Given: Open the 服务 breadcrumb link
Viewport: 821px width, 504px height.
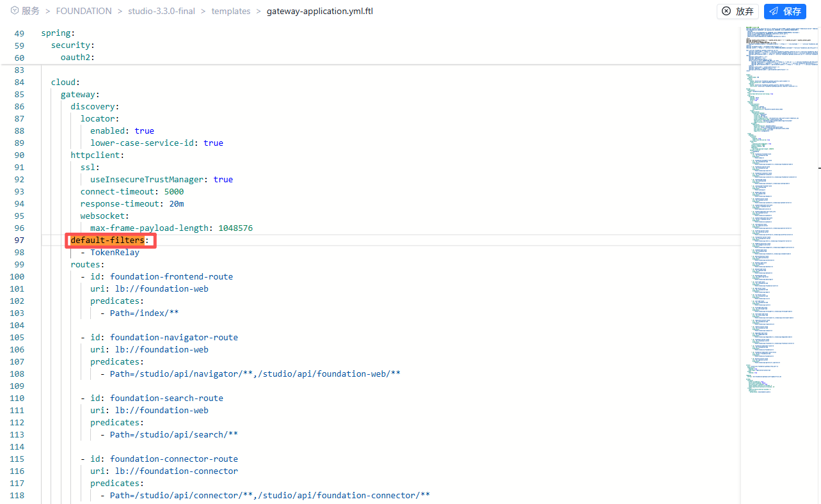Looking at the screenshot, I should pos(30,11).
